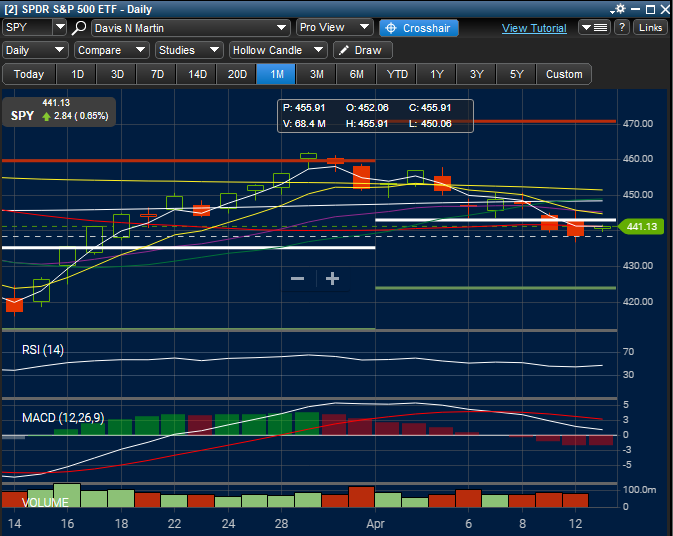This screenshot has width=673, height=536.
Task: Select the 1D range tab
Action: coord(77,74)
